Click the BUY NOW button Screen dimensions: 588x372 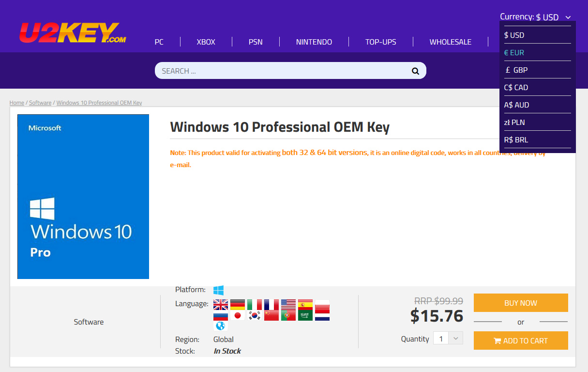coord(521,303)
